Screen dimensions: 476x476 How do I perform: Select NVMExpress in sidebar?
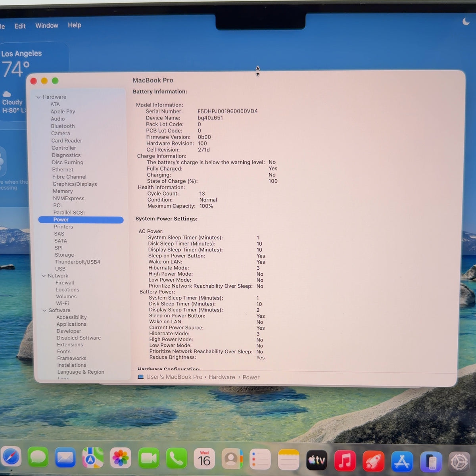pyautogui.click(x=69, y=198)
